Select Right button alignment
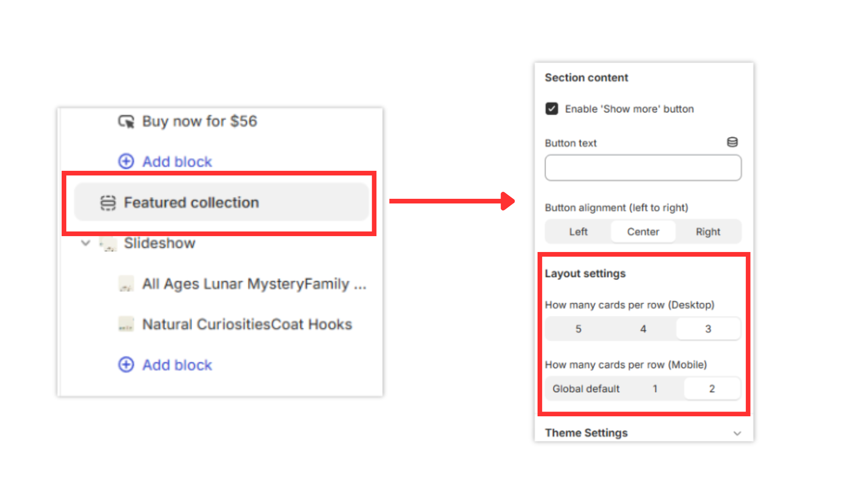Image resolution: width=850 pixels, height=504 pixels. 708,231
